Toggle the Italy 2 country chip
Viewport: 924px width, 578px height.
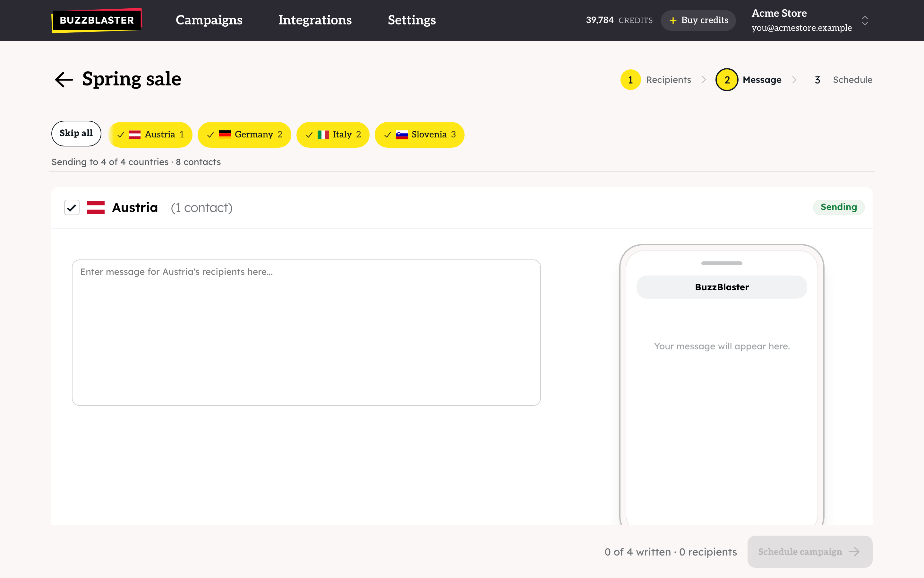[x=333, y=135]
